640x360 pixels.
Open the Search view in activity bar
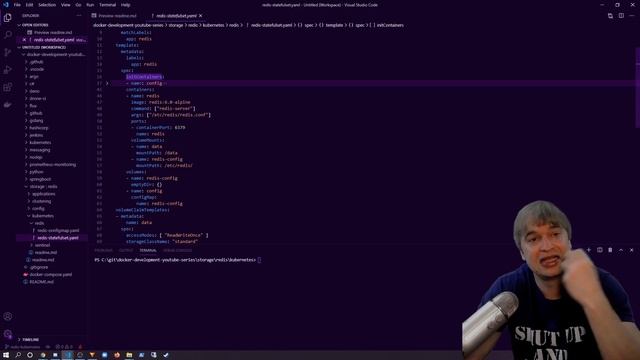click(7, 35)
